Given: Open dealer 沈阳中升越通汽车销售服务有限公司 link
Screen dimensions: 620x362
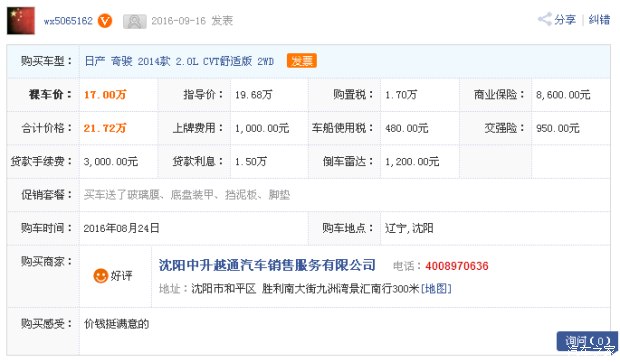Looking at the screenshot, I should click(x=267, y=265).
